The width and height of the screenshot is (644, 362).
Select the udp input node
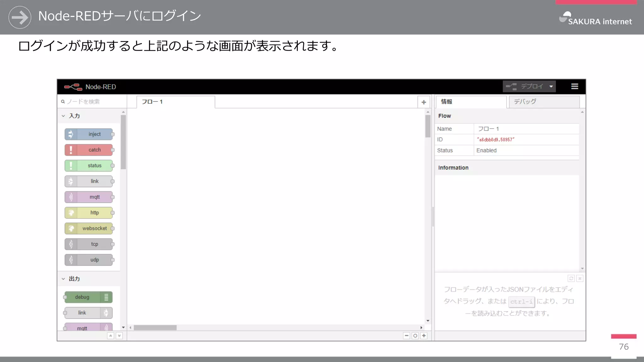pos(89,260)
